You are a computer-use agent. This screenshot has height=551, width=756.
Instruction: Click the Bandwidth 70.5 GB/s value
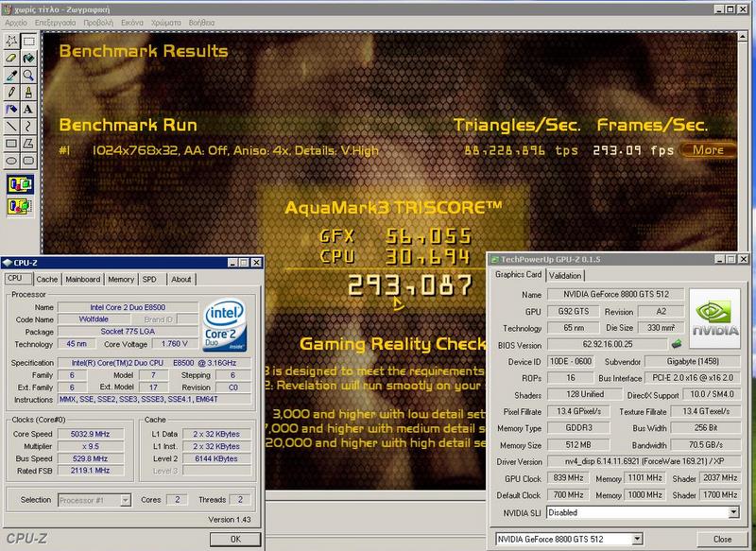pos(705,444)
